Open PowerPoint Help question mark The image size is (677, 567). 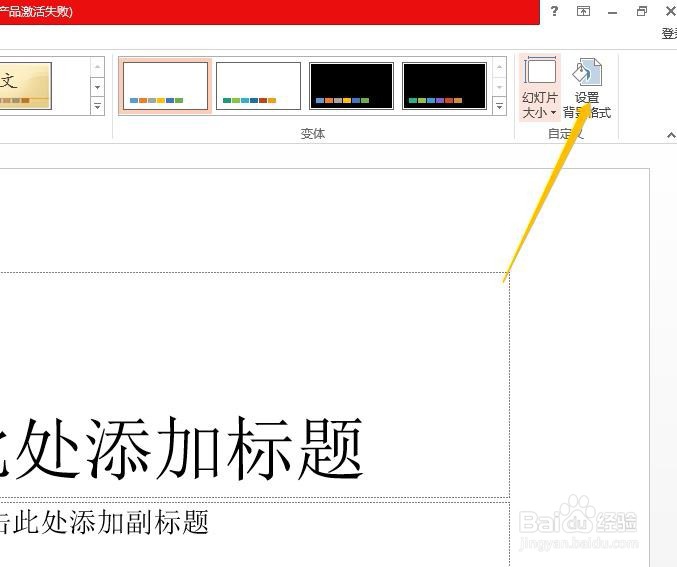[554, 11]
